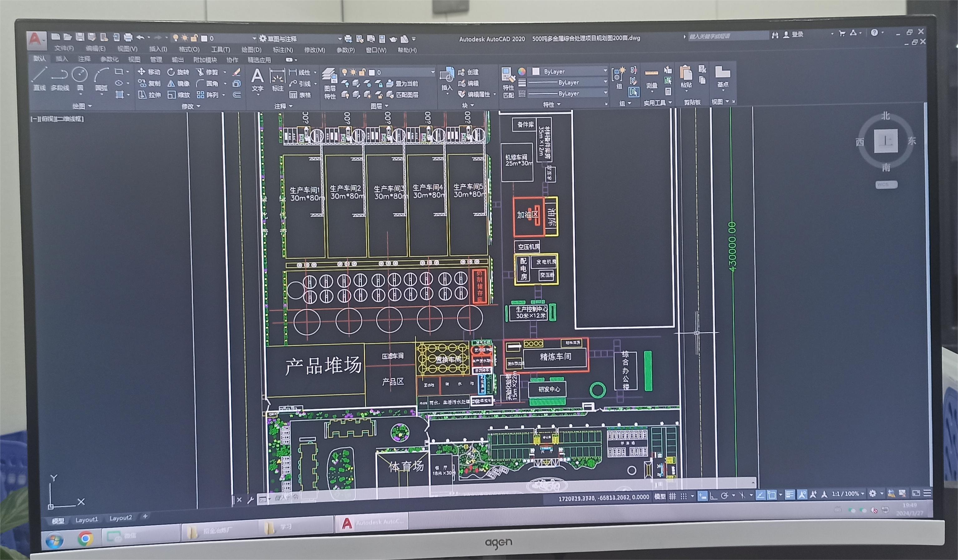Toggle object snap in status bar
This screenshot has width=958, height=560.
772,495
